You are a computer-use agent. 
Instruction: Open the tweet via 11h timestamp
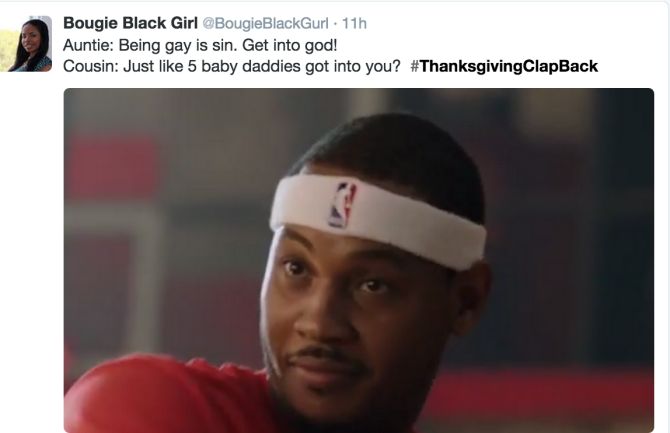(x=354, y=24)
